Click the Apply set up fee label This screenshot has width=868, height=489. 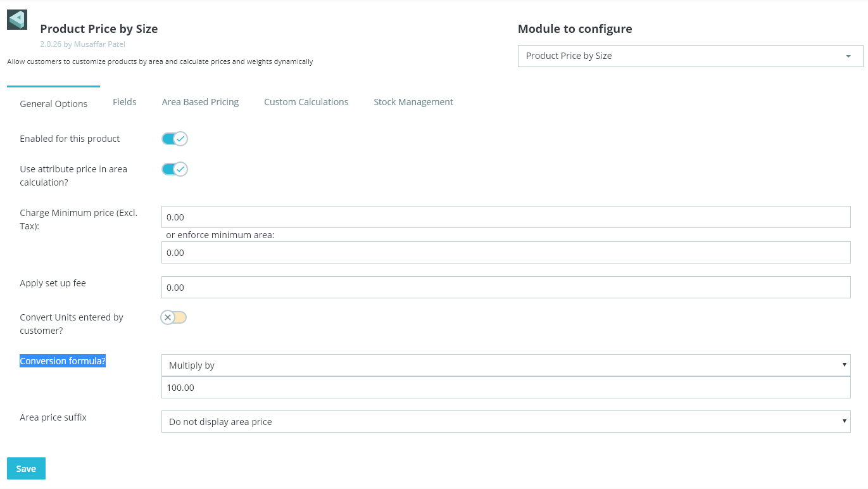click(x=53, y=283)
